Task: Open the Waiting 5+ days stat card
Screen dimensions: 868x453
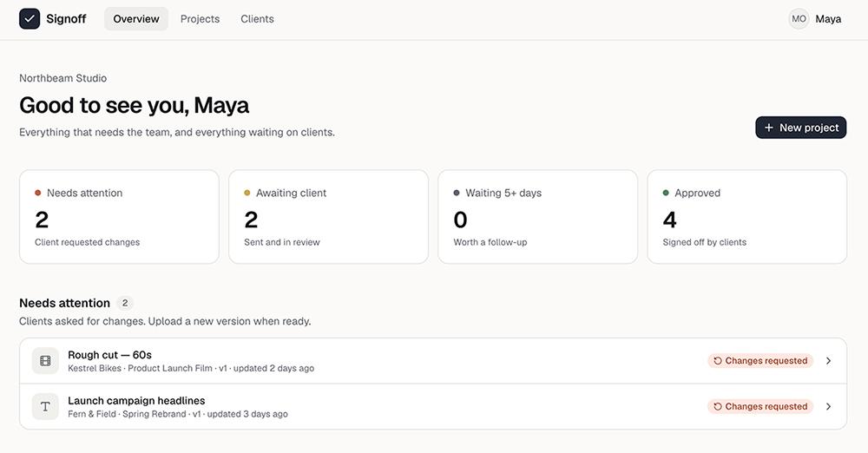Action: (537, 217)
